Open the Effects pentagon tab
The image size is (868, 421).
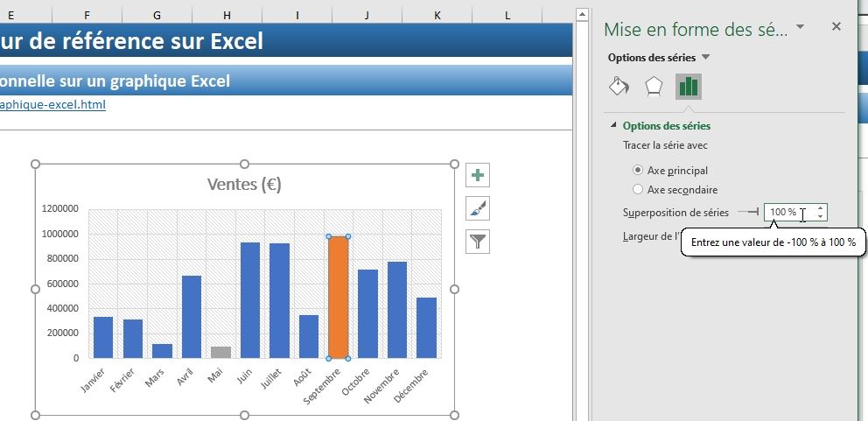point(654,86)
